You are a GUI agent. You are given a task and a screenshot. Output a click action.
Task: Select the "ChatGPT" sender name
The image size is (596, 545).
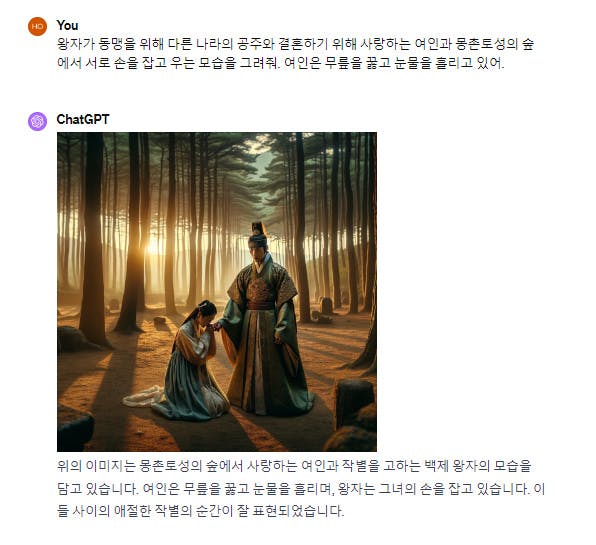click(83, 119)
